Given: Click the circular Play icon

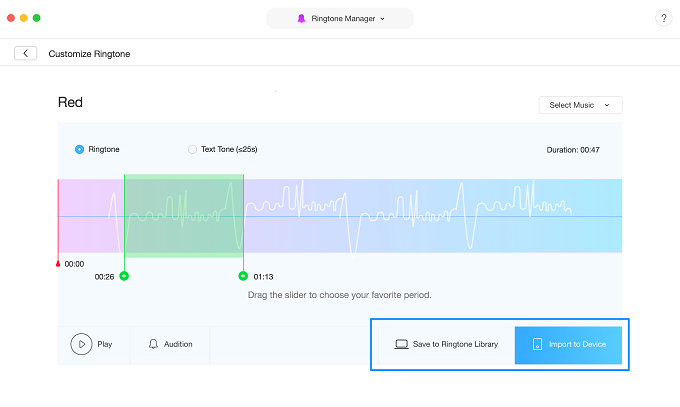Looking at the screenshot, I should click(80, 344).
